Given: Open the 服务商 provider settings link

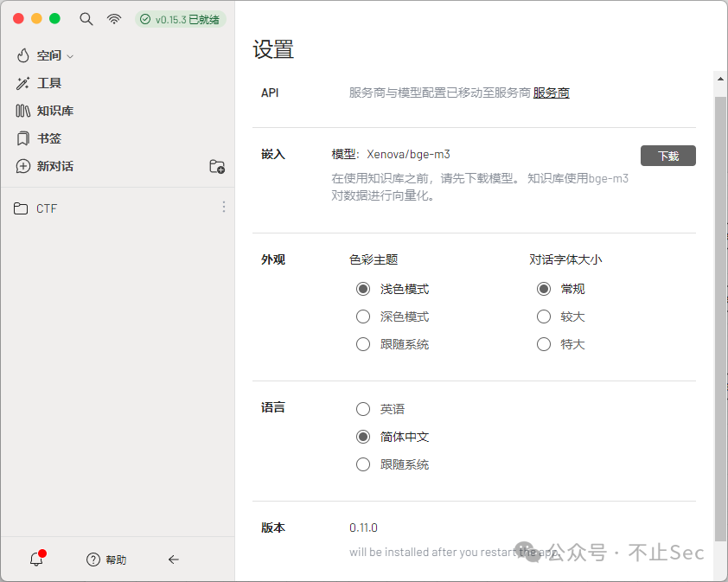Looking at the screenshot, I should pos(551,93).
